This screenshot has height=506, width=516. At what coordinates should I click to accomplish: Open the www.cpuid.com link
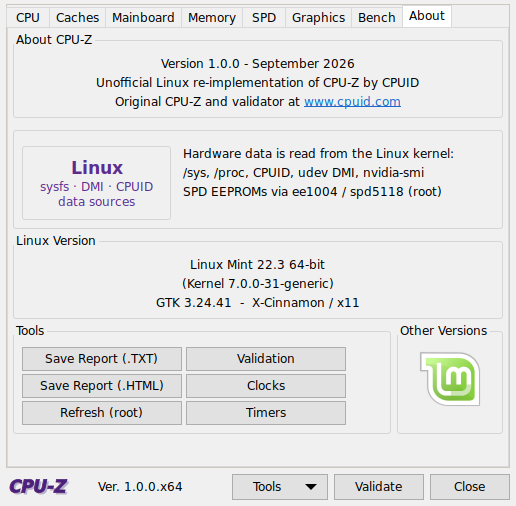point(352,102)
